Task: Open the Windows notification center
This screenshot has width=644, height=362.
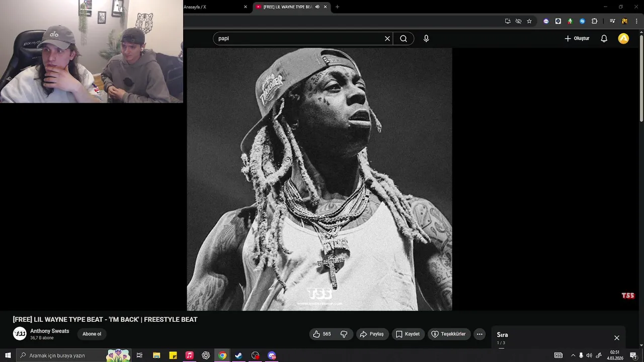Action: (633, 355)
